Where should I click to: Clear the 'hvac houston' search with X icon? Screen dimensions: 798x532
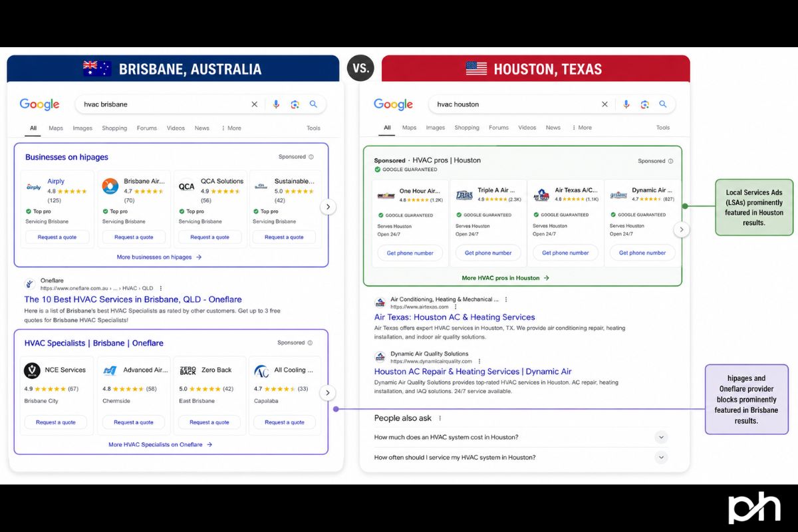604,104
